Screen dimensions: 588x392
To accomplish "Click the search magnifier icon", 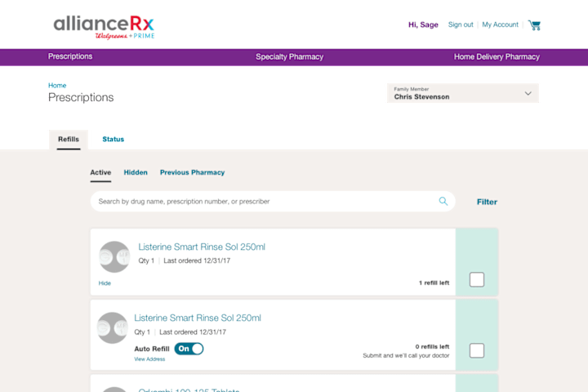I will click(x=443, y=201).
